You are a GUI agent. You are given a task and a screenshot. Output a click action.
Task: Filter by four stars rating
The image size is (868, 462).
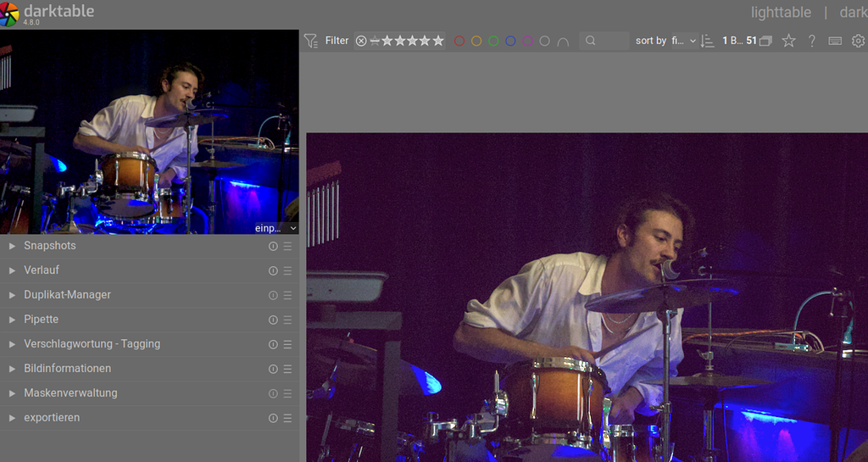point(426,41)
